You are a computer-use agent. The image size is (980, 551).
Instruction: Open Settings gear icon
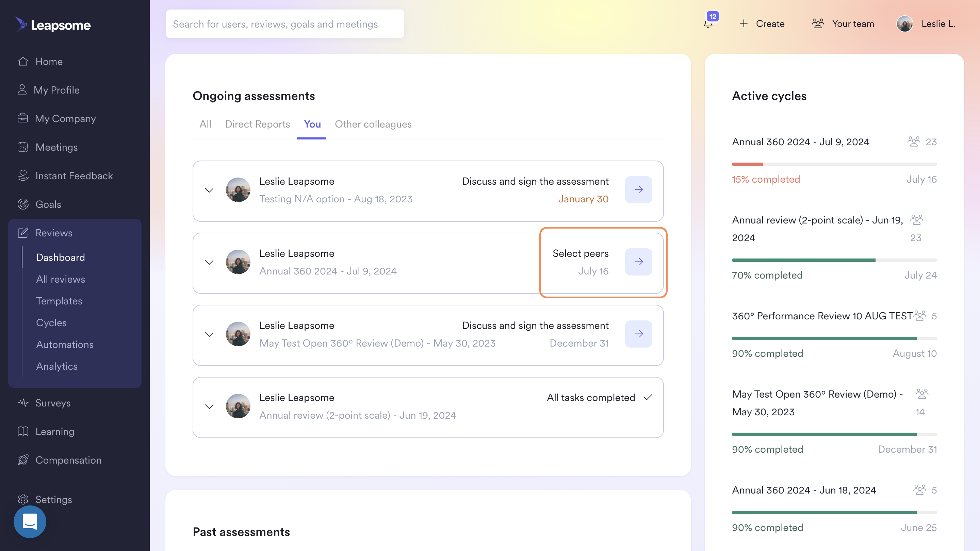23,499
